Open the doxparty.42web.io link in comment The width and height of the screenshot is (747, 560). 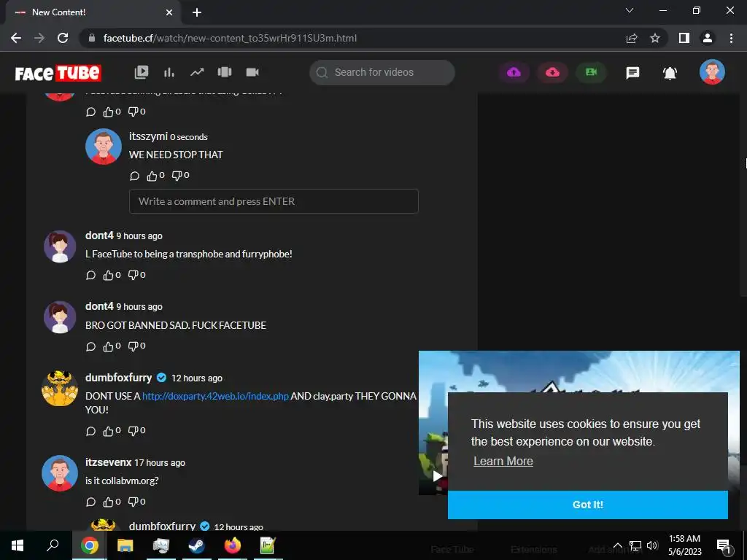point(215,396)
